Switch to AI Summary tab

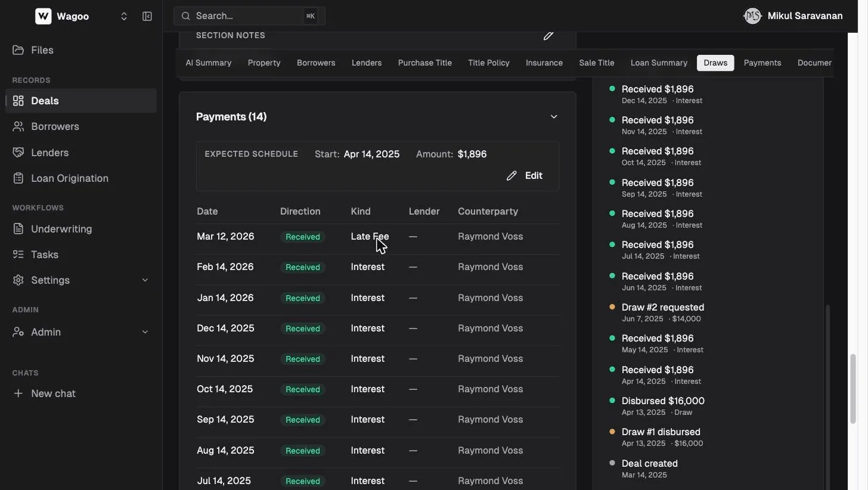208,63
